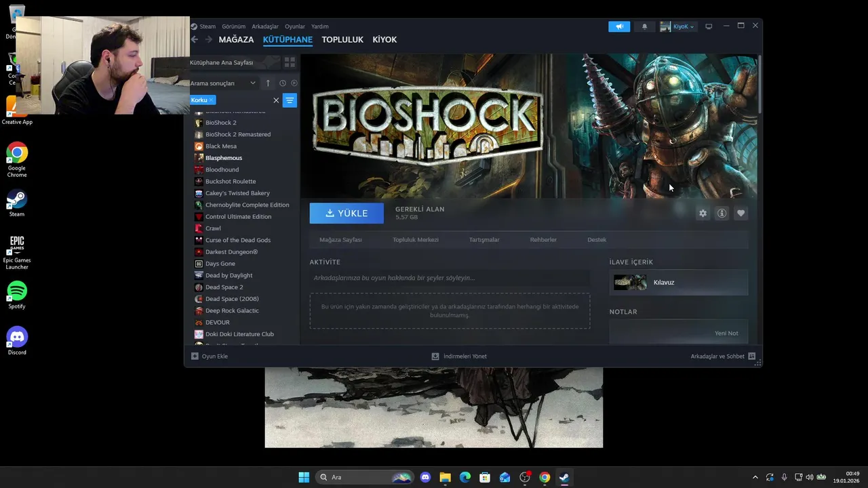The image size is (868, 488).
Task: Go to the TOPLULUK tab
Action: [x=342, y=39]
